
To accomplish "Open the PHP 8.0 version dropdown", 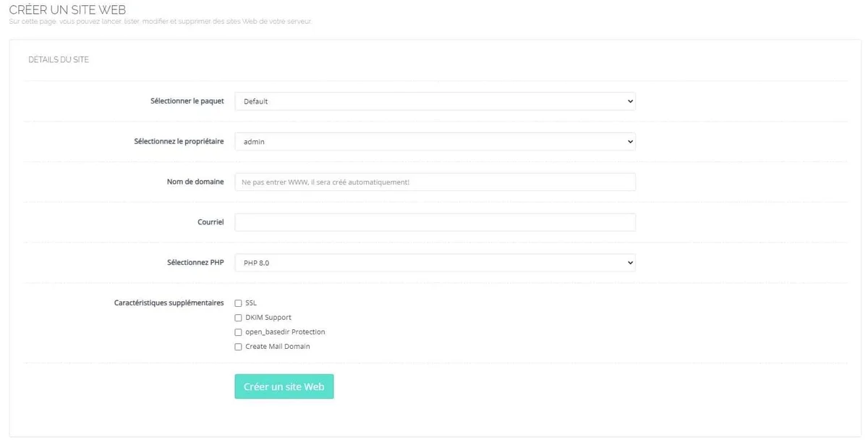I will coord(435,263).
